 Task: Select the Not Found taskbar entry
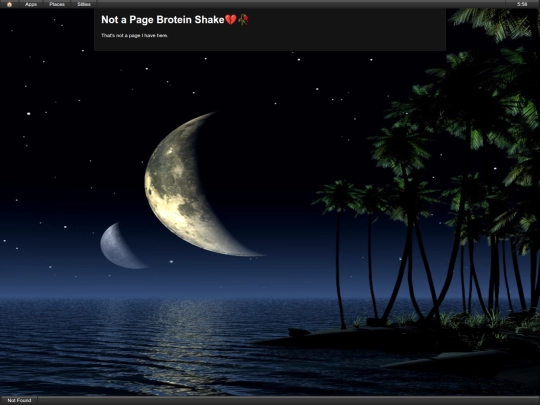click(x=19, y=400)
